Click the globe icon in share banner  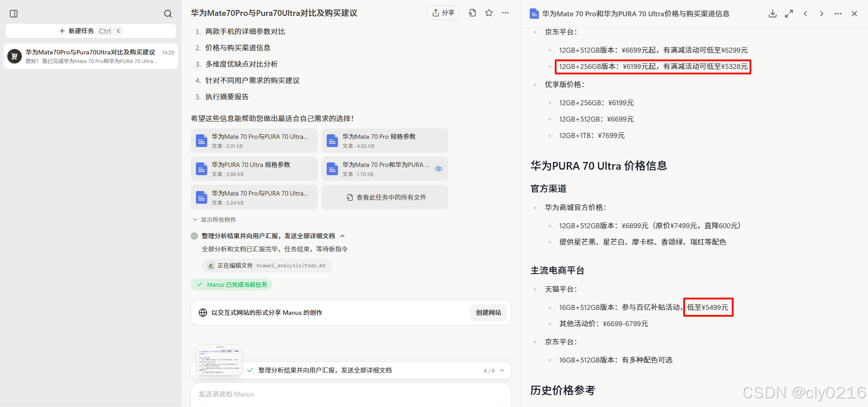[x=203, y=313]
